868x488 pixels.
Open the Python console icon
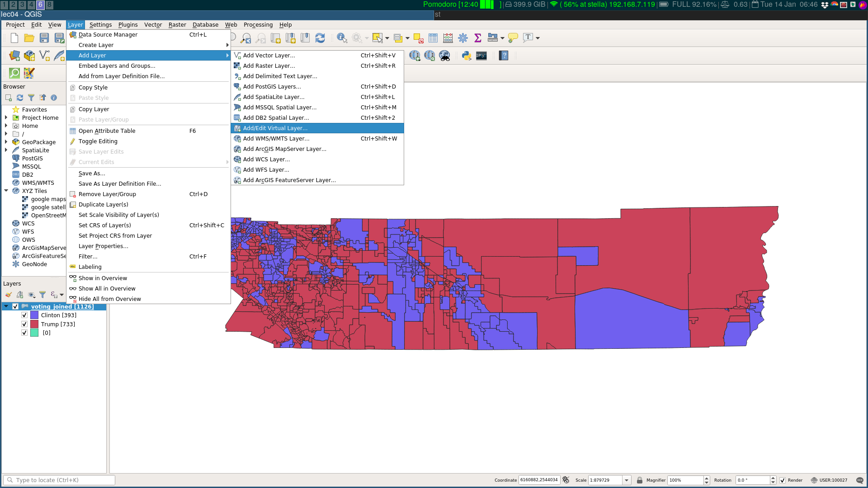467,56
